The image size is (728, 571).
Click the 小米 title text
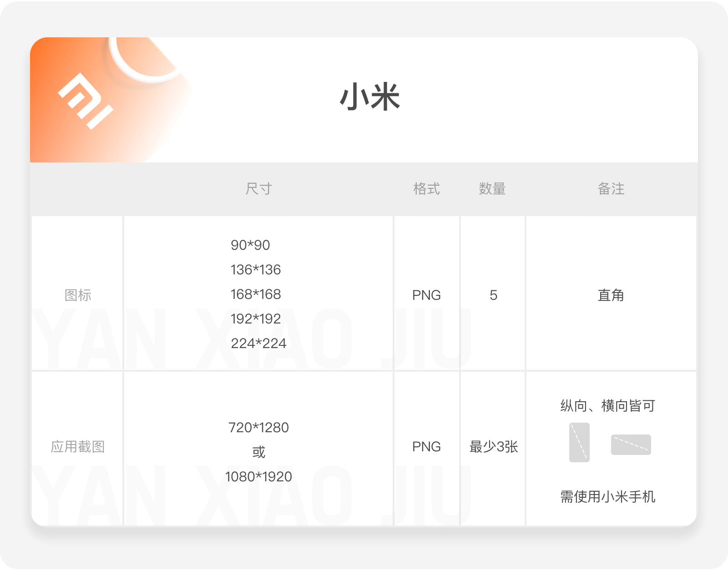coord(370,97)
